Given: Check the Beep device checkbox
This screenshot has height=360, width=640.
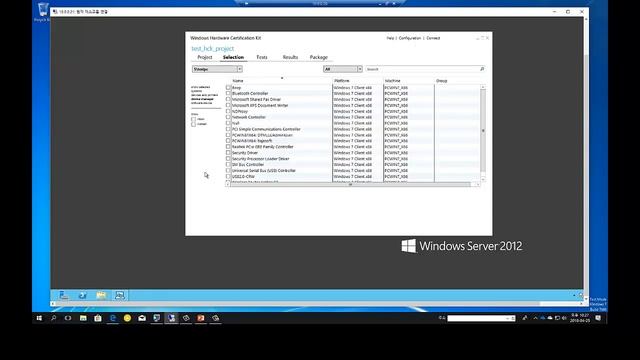Looking at the screenshot, I should (228, 87).
